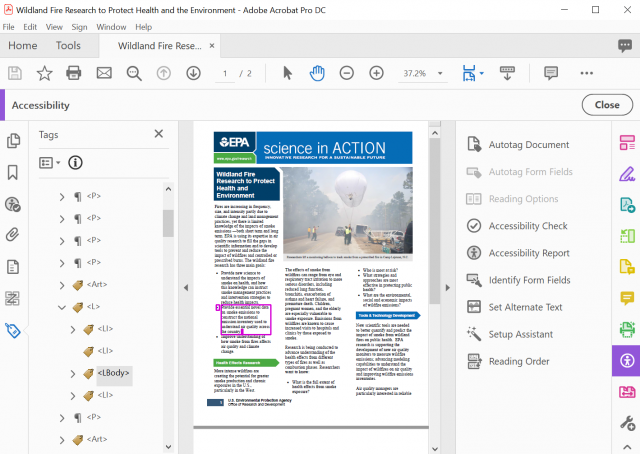Image resolution: width=640 pixels, height=454 pixels.
Task: Click the Zoom In plus icon
Action: 376,73
